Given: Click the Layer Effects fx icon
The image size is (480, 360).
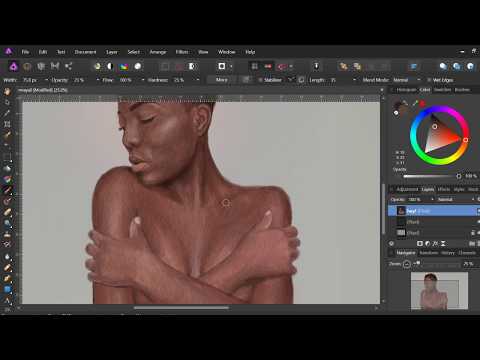Looking at the screenshot, I should tap(435, 244).
